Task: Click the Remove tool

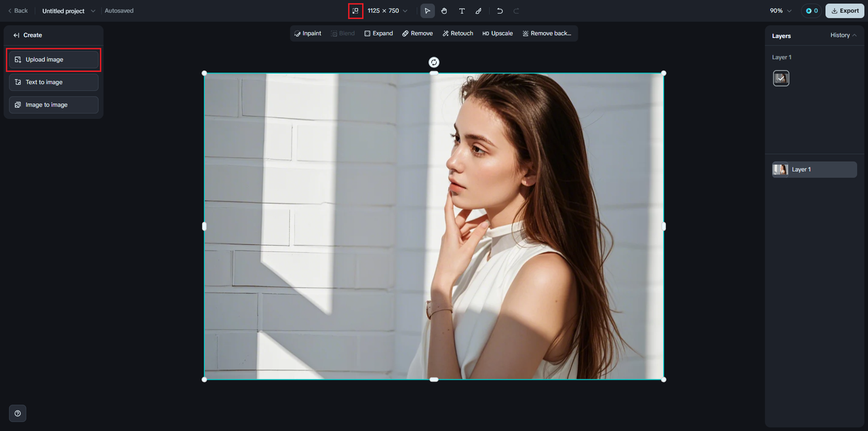Action: click(x=417, y=33)
